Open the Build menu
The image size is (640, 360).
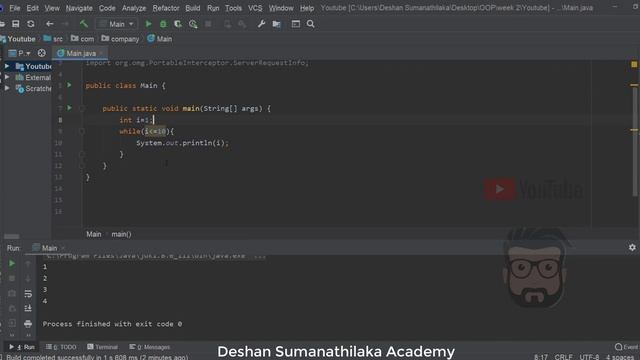(x=193, y=8)
